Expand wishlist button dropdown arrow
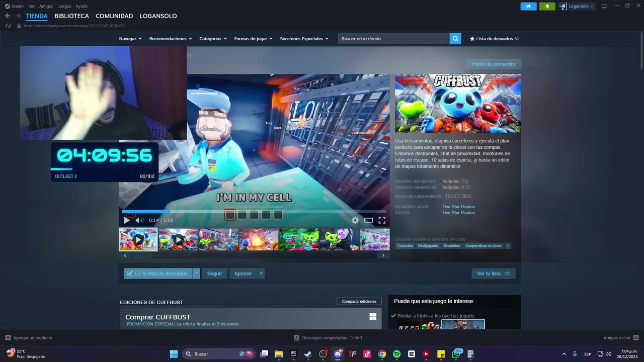This screenshot has height=362, width=644. tap(196, 274)
